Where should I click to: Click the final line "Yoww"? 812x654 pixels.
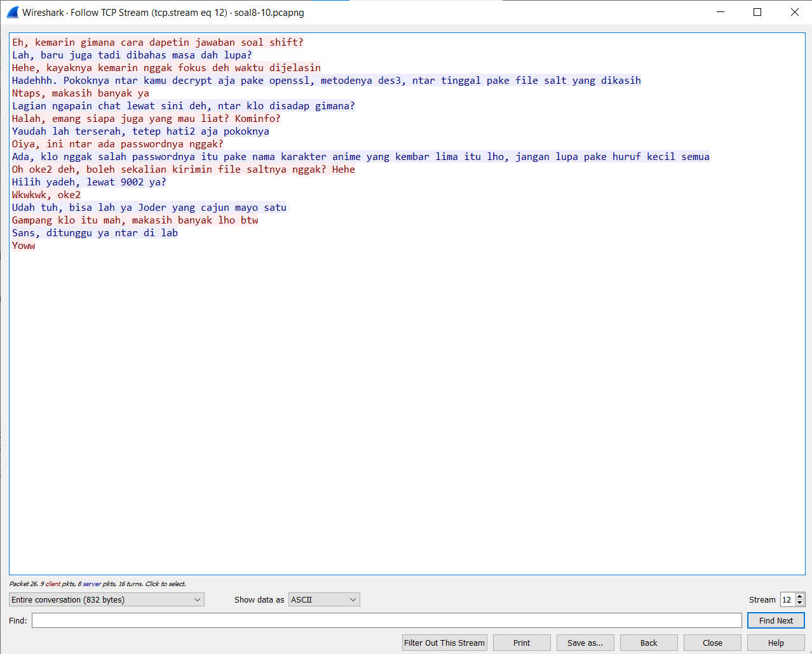pos(24,246)
